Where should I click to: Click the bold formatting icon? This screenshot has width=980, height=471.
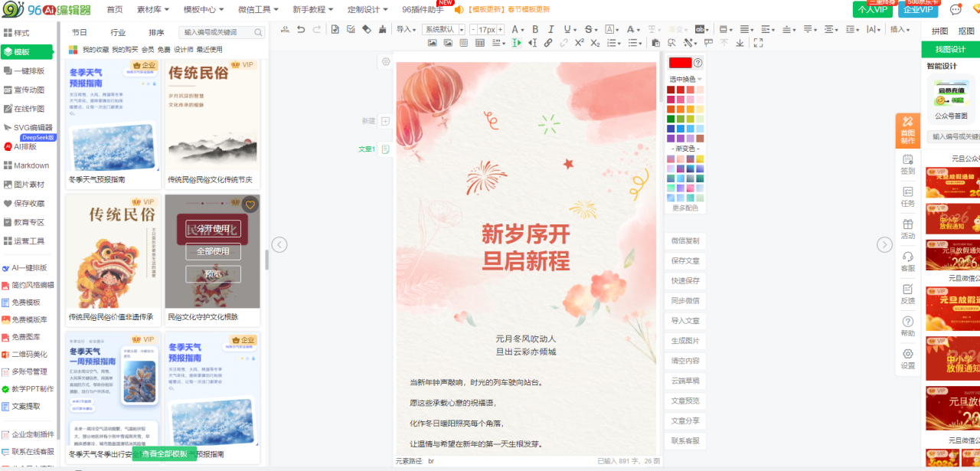pyautogui.click(x=535, y=30)
